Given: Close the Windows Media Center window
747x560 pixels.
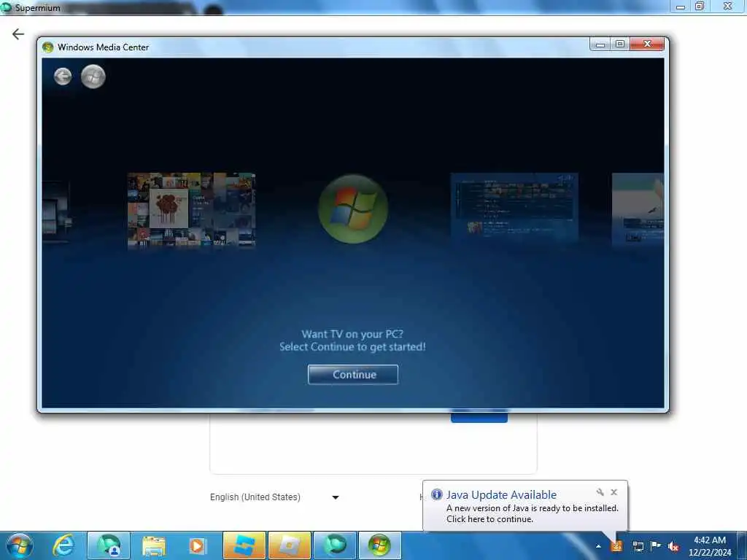Looking at the screenshot, I should click(x=647, y=44).
